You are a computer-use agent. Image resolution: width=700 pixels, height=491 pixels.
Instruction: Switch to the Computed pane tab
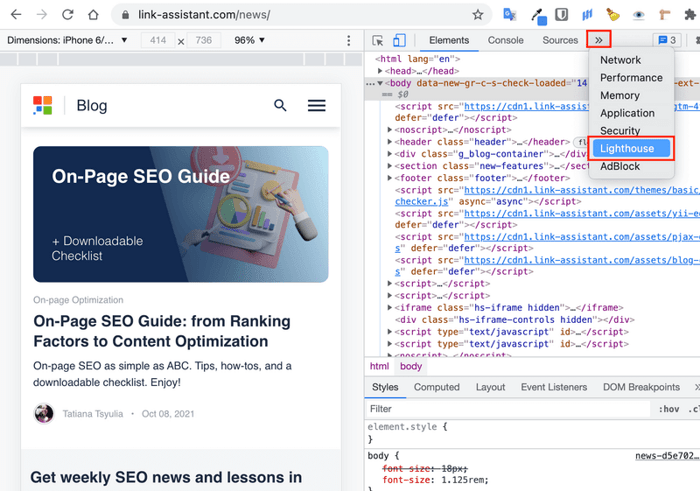click(437, 387)
